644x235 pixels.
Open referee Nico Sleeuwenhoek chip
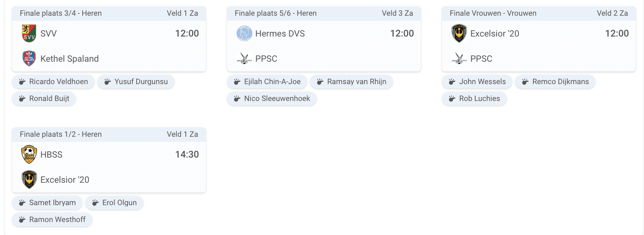[272, 99]
